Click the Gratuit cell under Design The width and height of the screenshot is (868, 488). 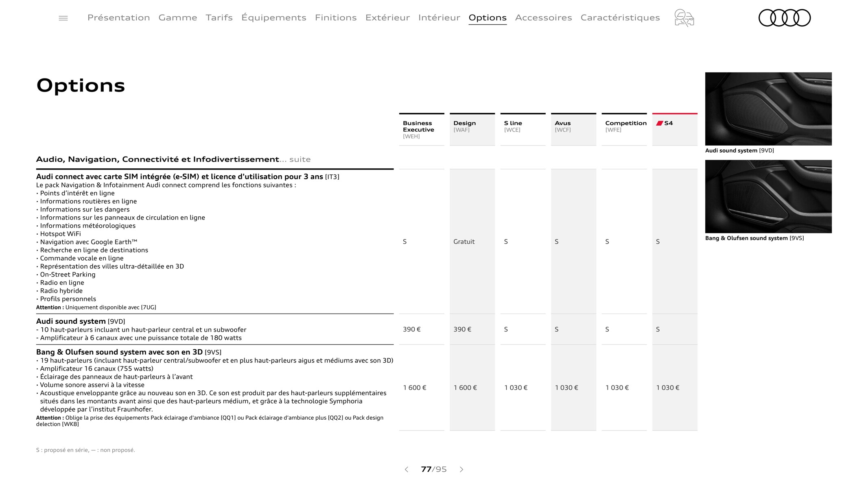click(464, 242)
